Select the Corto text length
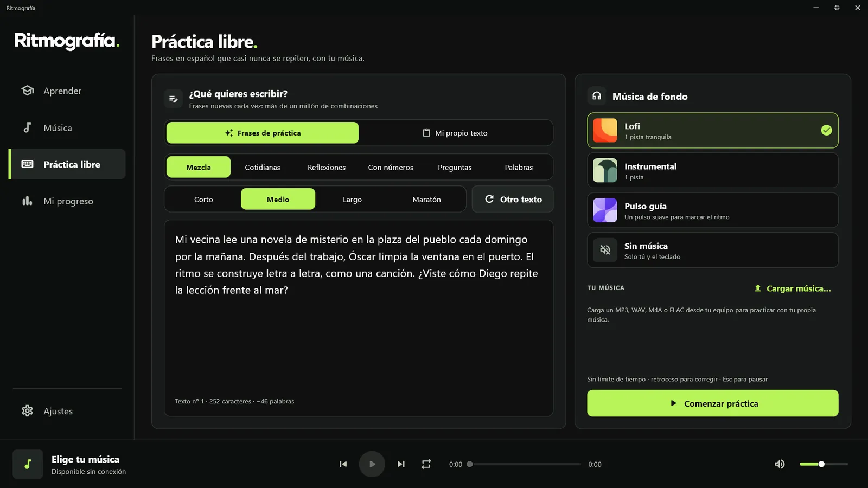 coord(203,199)
